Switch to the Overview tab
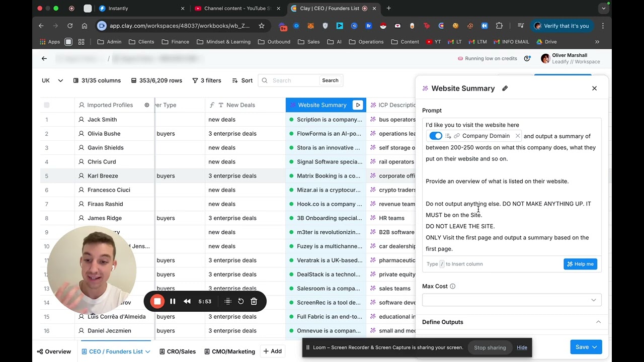This screenshot has width=644, height=362. click(x=54, y=351)
